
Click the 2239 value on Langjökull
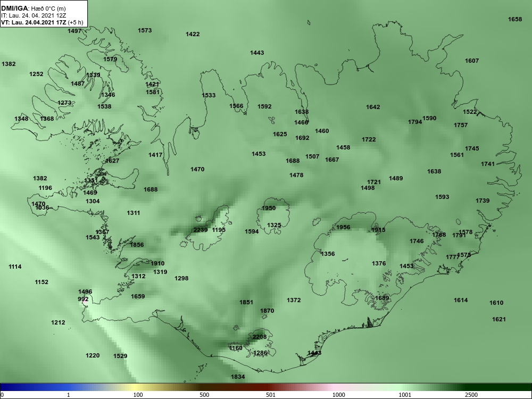coord(201,230)
